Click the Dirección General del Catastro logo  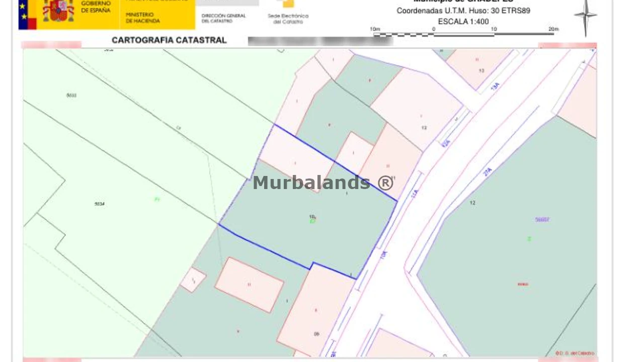[223, 18]
